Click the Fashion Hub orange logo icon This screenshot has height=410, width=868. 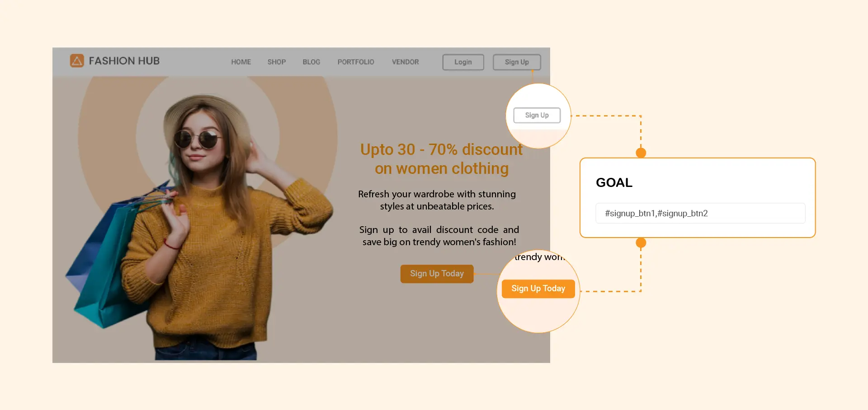[77, 61]
